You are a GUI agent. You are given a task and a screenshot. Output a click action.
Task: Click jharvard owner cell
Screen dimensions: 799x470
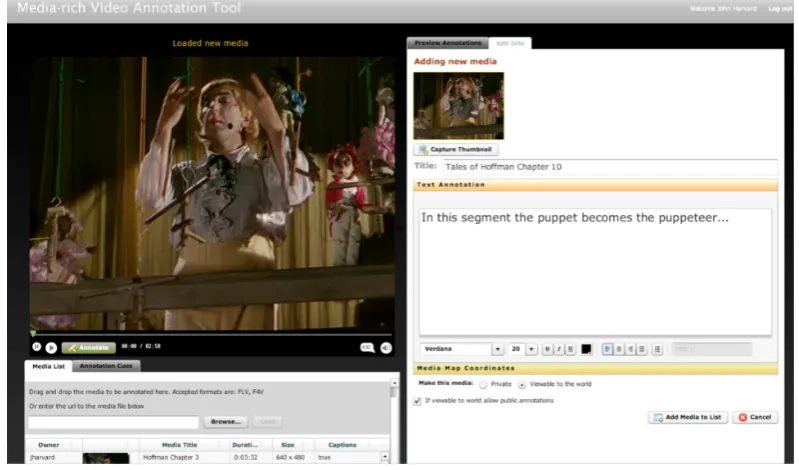[x=42, y=457]
